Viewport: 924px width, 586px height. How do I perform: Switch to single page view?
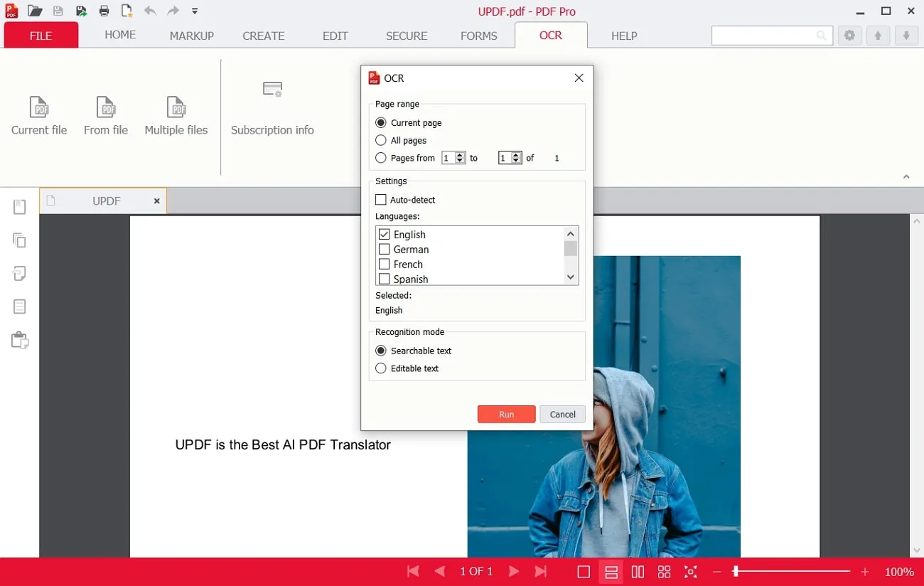(584, 572)
